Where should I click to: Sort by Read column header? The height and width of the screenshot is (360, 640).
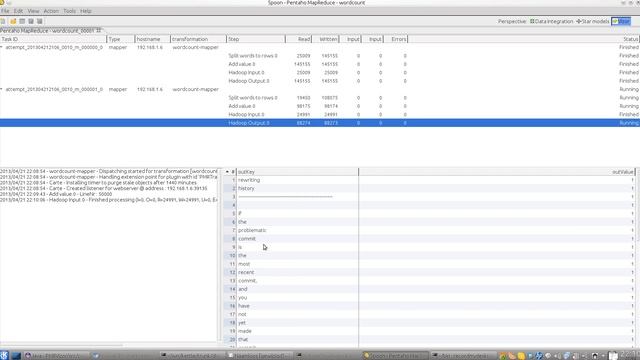click(x=299, y=39)
